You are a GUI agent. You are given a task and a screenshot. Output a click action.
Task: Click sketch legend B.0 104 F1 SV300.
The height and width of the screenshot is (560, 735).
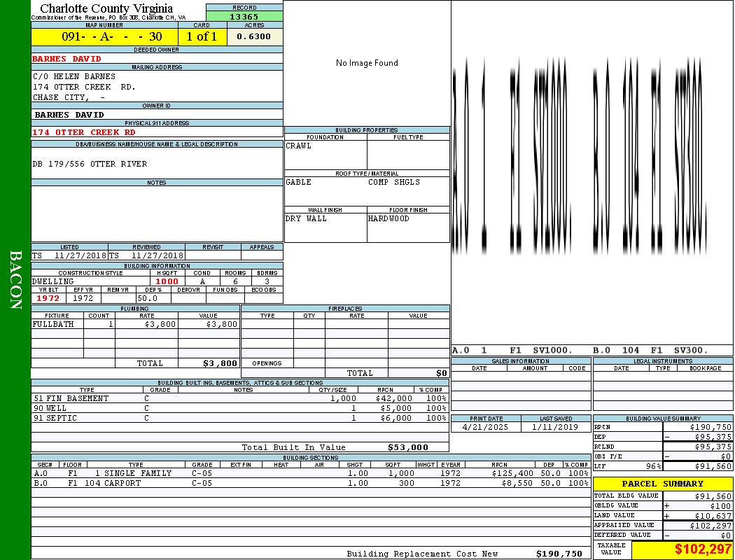[x=650, y=350]
